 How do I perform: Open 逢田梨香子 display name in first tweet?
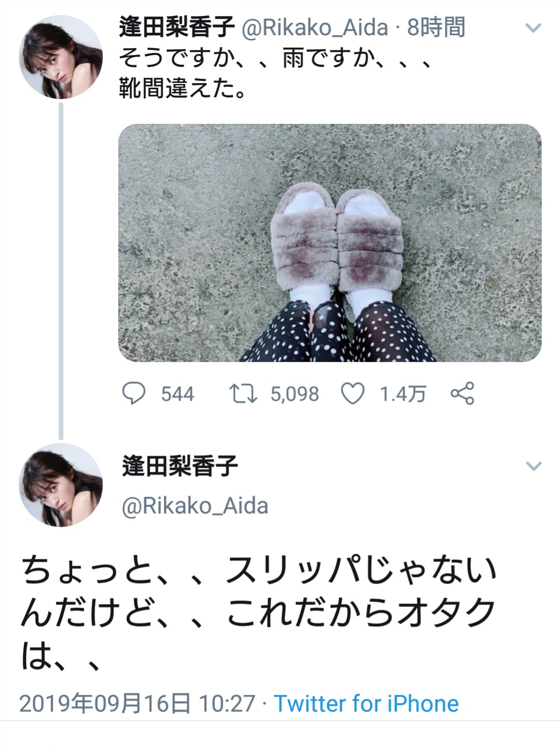[177, 27]
